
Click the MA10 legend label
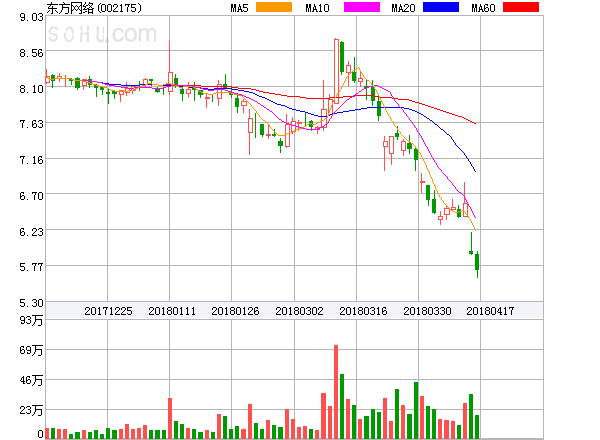pos(317,8)
